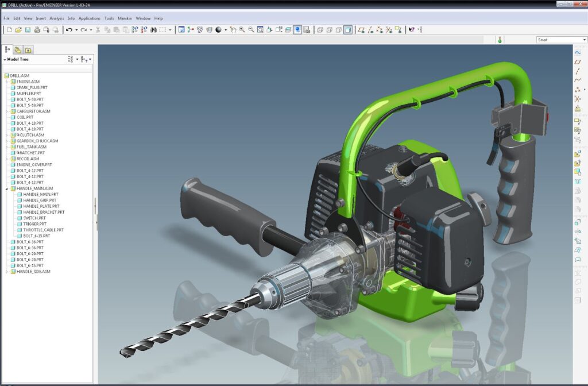Switch to the Folder Browser tab
The height and width of the screenshot is (386, 588).
point(18,50)
